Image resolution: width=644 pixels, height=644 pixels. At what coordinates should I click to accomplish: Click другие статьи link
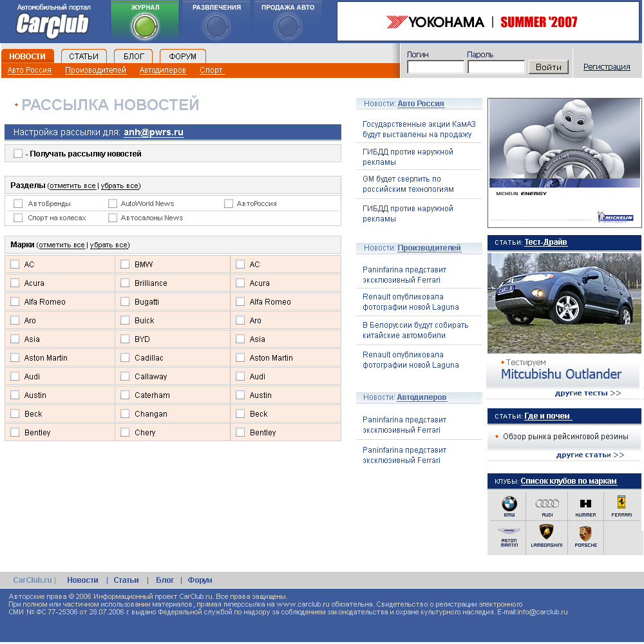pyautogui.click(x=590, y=455)
